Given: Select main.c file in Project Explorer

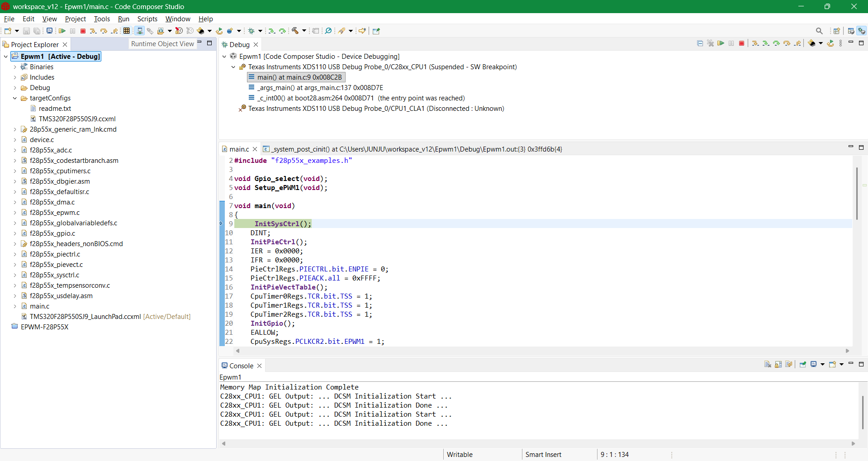Looking at the screenshot, I should point(40,306).
